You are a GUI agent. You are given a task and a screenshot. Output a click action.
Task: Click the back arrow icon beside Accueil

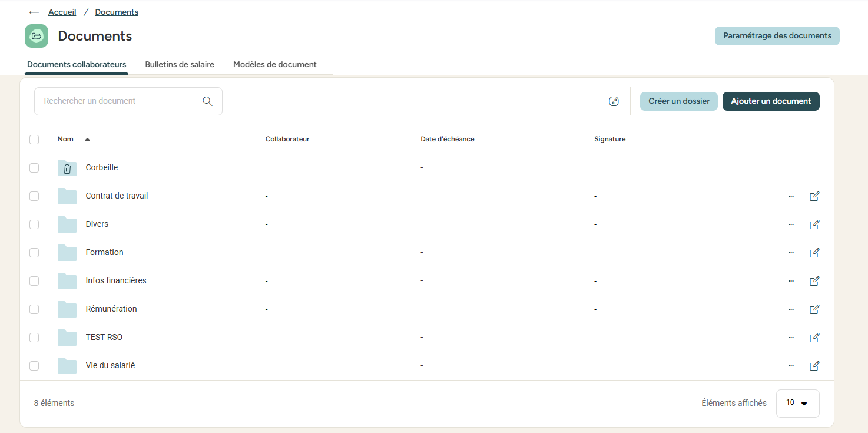[x=34, y=12]
